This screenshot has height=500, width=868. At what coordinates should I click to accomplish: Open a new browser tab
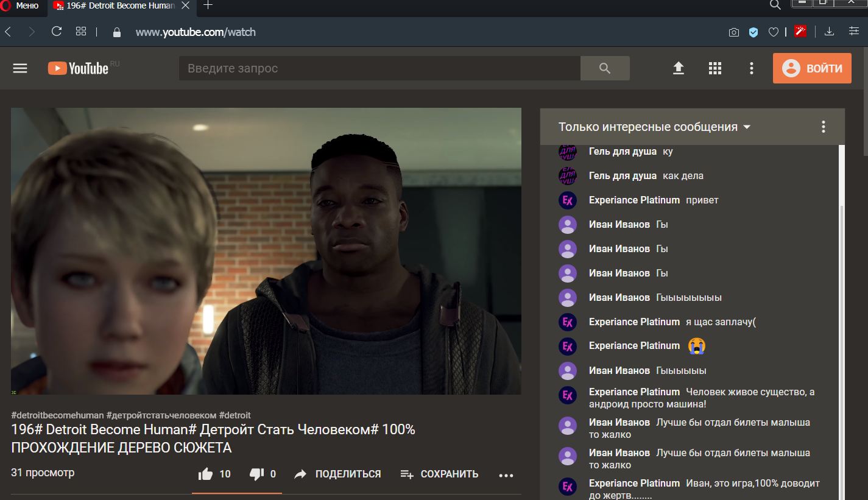point(208,5)
